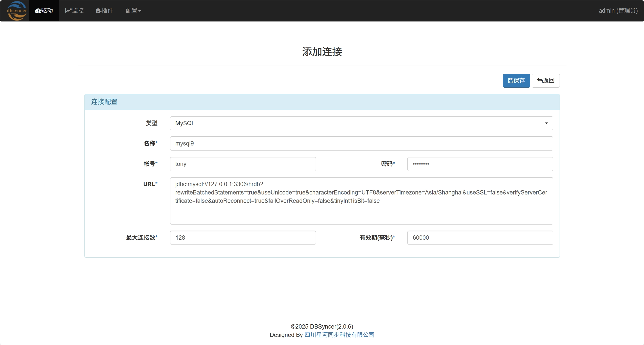The image size is (644, 345).
Task: Go to the 插件 navigation tab
Action: click(105, 11)
